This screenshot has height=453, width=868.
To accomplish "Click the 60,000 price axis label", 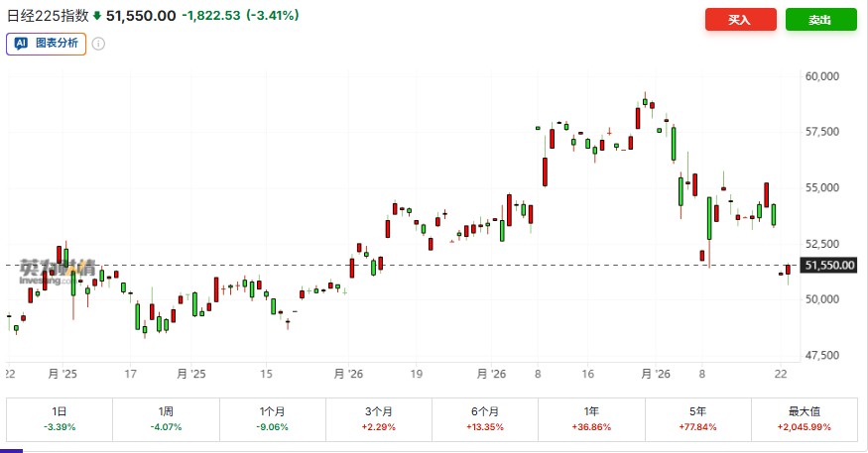I will pyautogui.click(x=822, y=75).
